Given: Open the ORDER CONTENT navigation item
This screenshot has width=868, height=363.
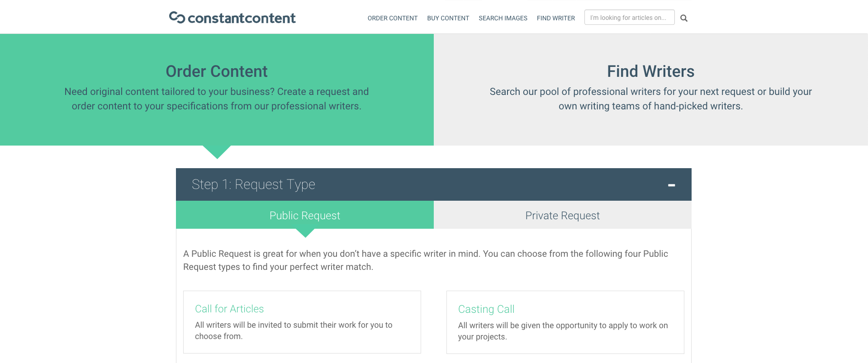Looking at the screenshot, I should [392, 18].
